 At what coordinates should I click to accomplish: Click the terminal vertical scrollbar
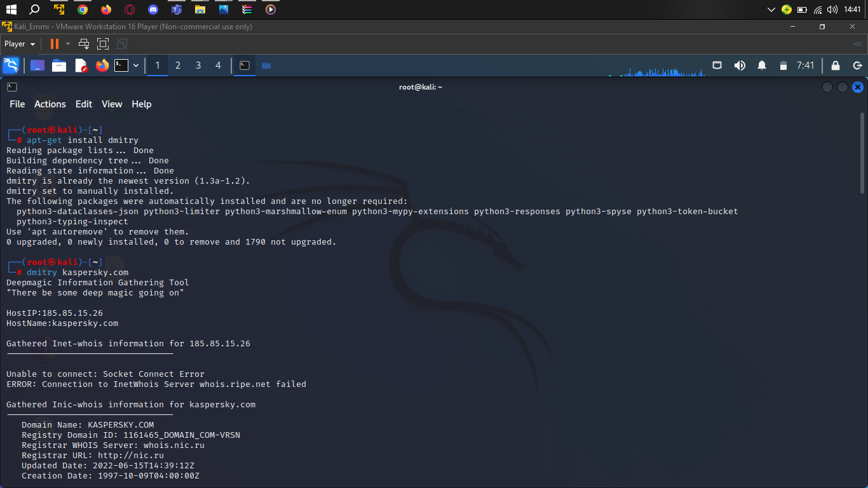coord(862,152)
